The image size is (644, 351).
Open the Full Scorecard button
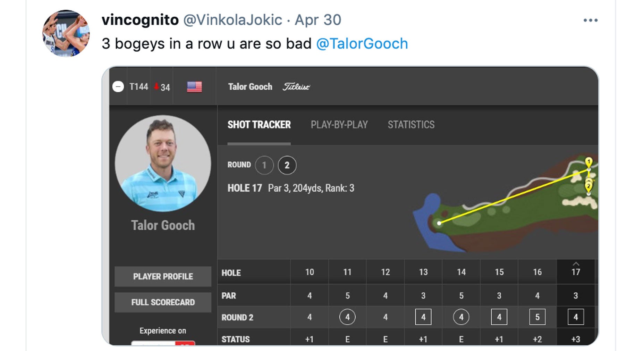click(x=163, y=302)
